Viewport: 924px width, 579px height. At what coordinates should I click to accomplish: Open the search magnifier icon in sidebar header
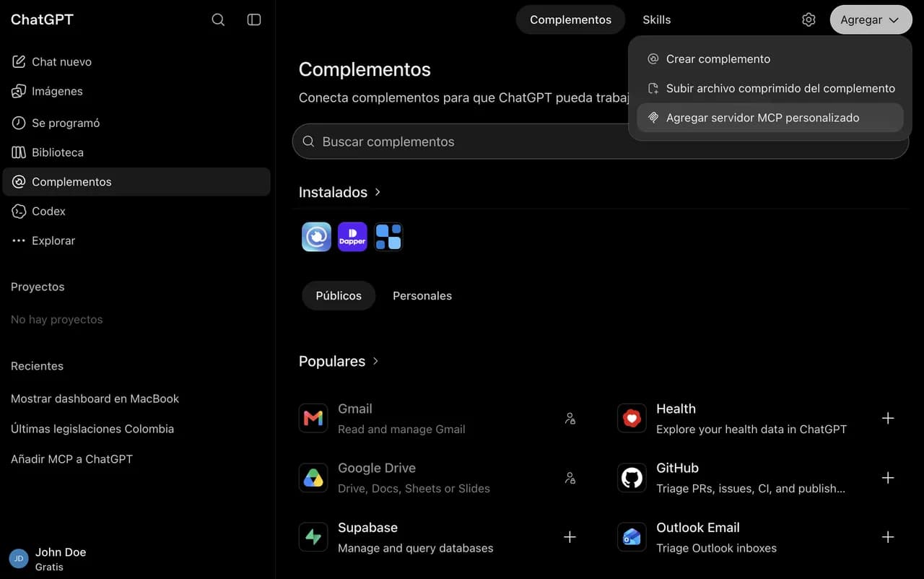click(218, 19)
